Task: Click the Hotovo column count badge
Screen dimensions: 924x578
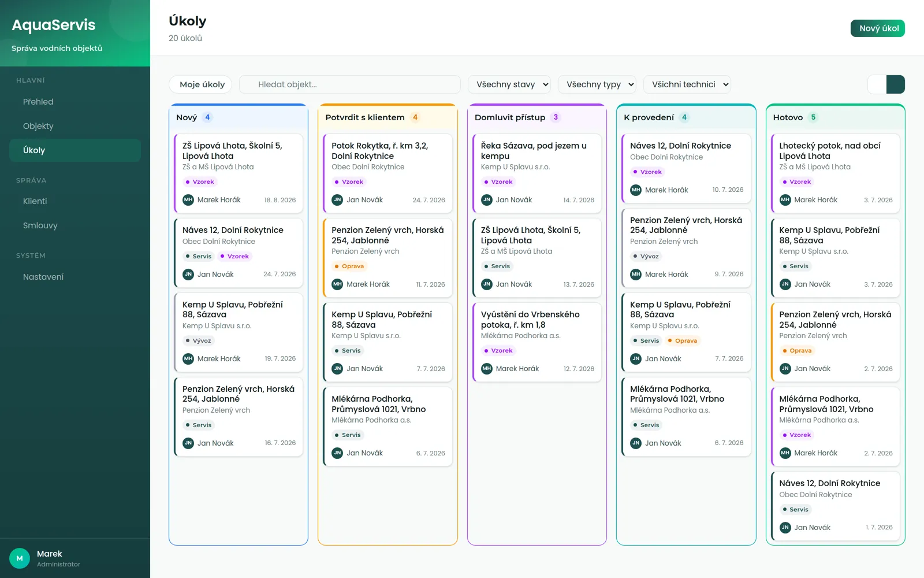Action: coord(813,117)
